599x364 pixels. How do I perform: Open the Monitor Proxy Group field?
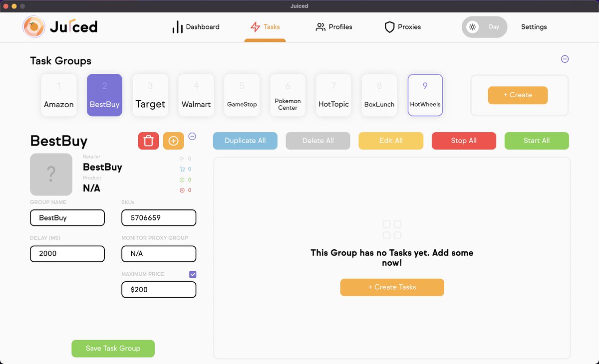tap(159, 254)
